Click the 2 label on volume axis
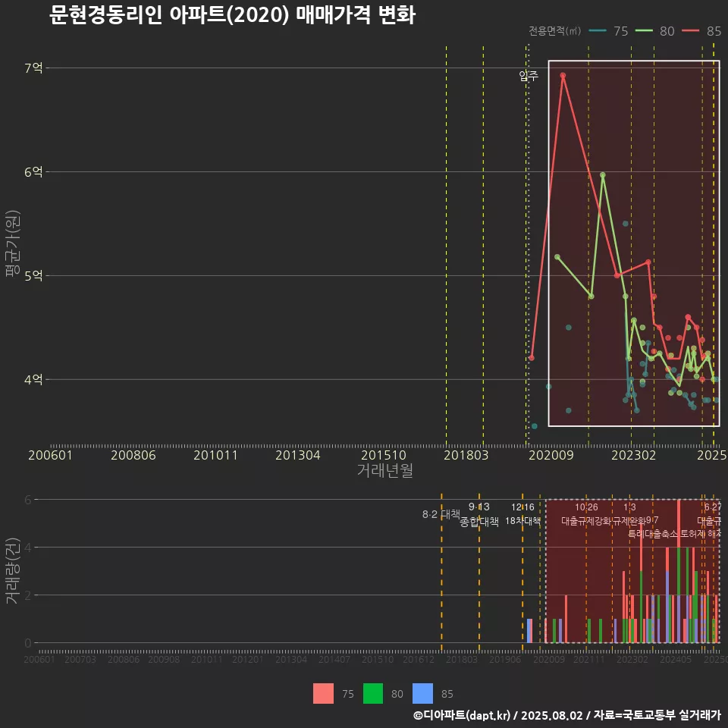This screenshot has width=728, height=728. coord(28,595)
